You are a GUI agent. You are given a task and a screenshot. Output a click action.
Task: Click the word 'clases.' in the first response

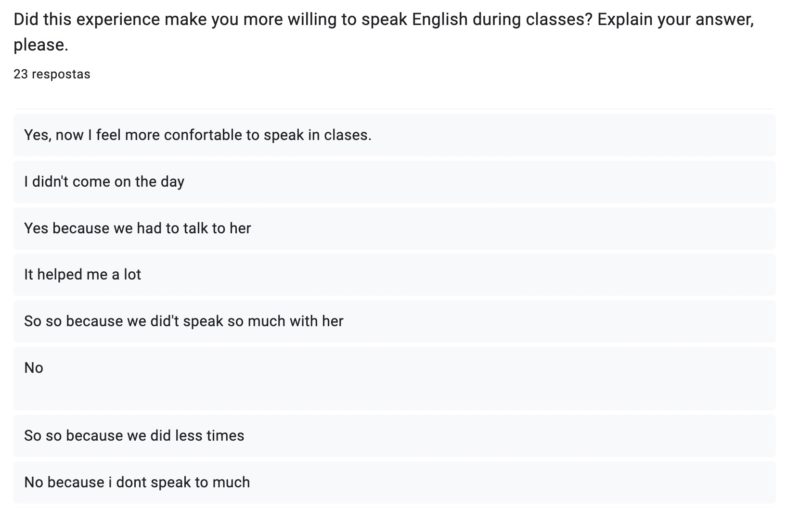coord(346,135)
